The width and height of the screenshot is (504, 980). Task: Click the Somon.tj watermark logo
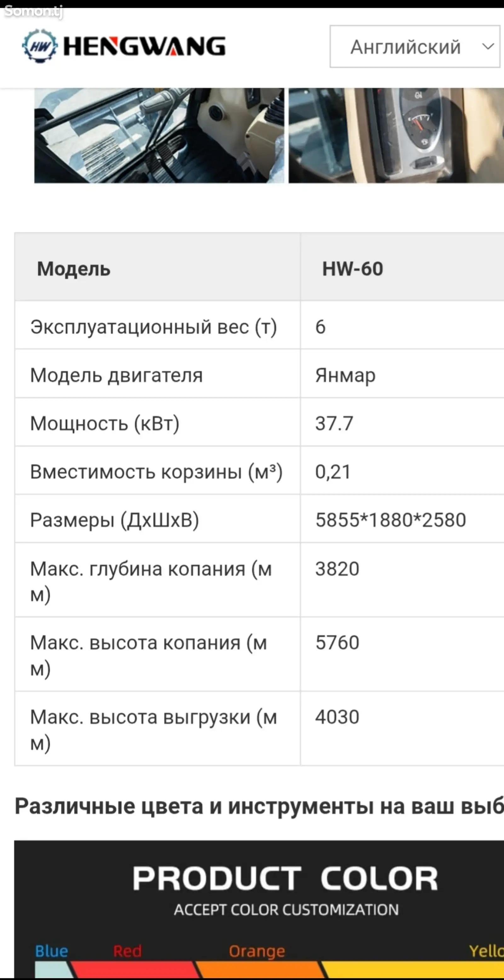[x=33, y=11]
